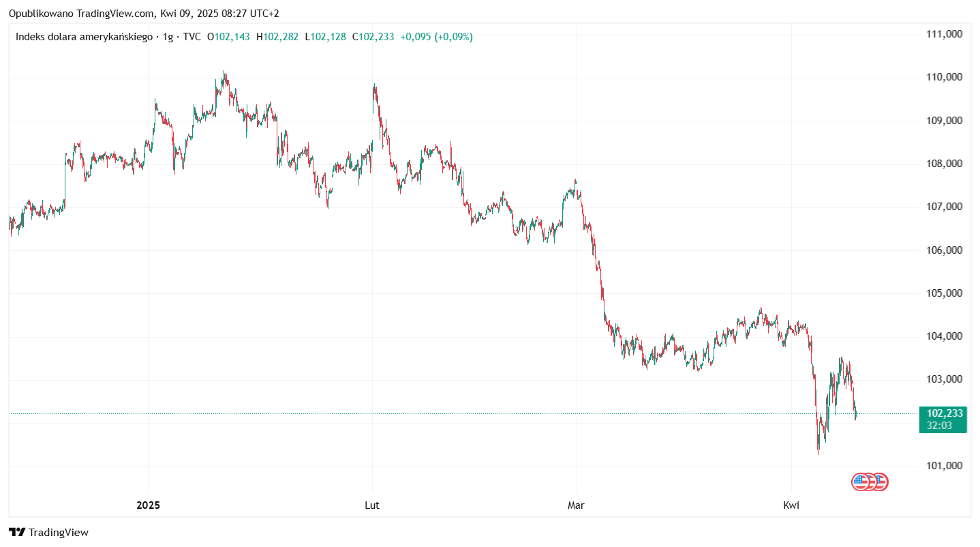Click the low value L102,128

coord(325,37)
